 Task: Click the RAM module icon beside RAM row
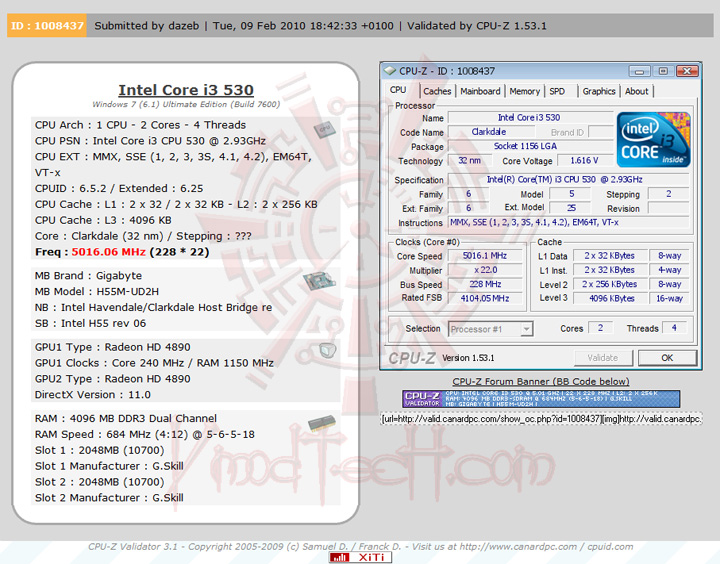pos(321,423)
